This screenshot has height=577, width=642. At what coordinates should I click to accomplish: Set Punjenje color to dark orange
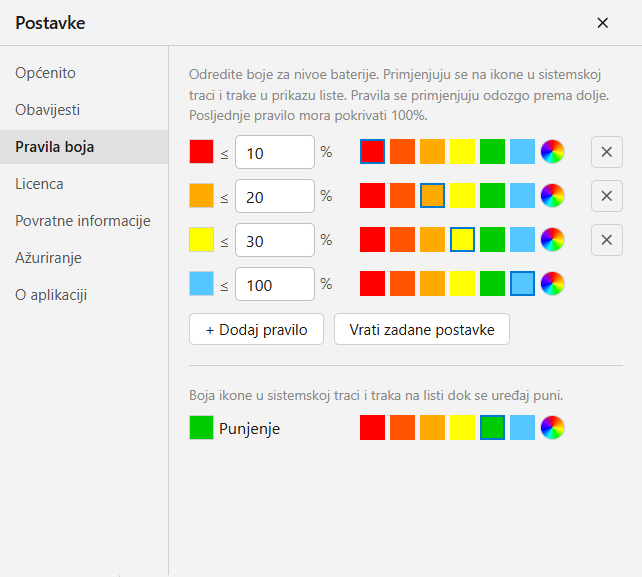click(402, 428)
